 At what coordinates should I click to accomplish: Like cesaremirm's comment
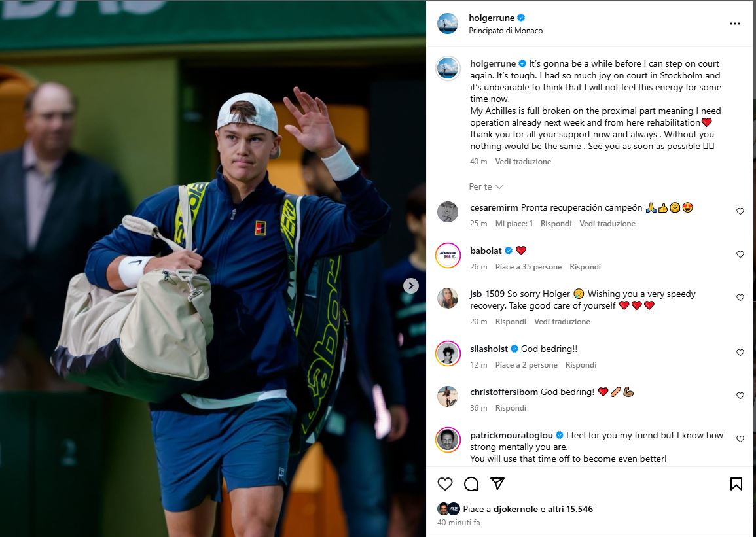[740, 211]
